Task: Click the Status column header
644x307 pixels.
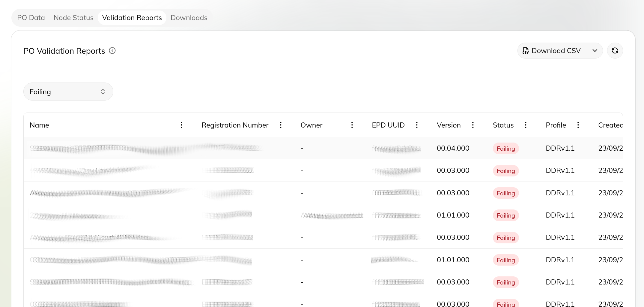Action: pyautogui.click(x=503, y=125)
